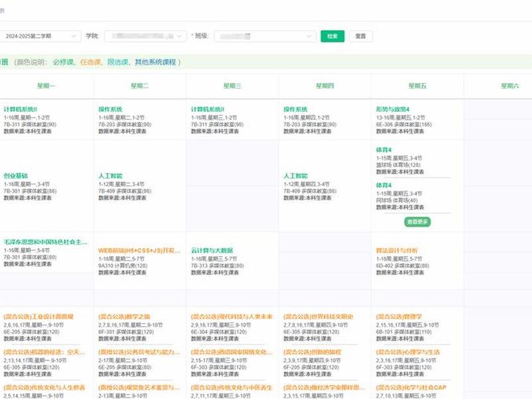The image size is (532, 399).
Task: Open Friday's 形势与政策4 course
Action: tap(392, 109)
